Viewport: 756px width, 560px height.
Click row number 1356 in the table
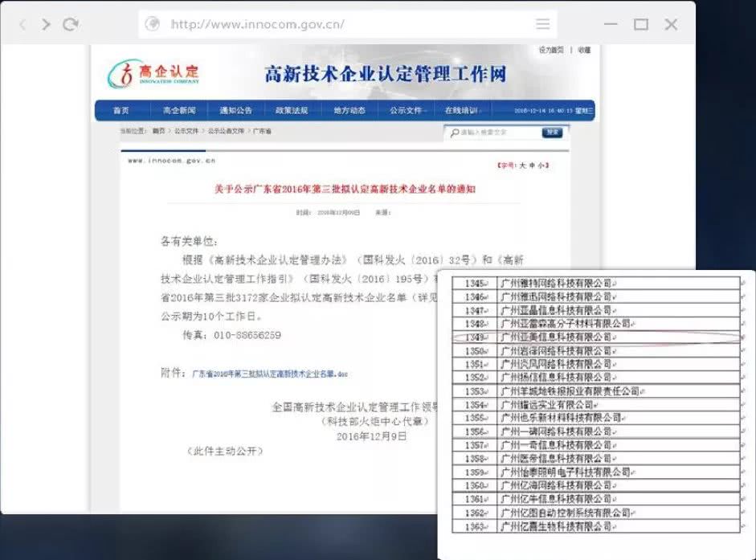click(475, 431)
